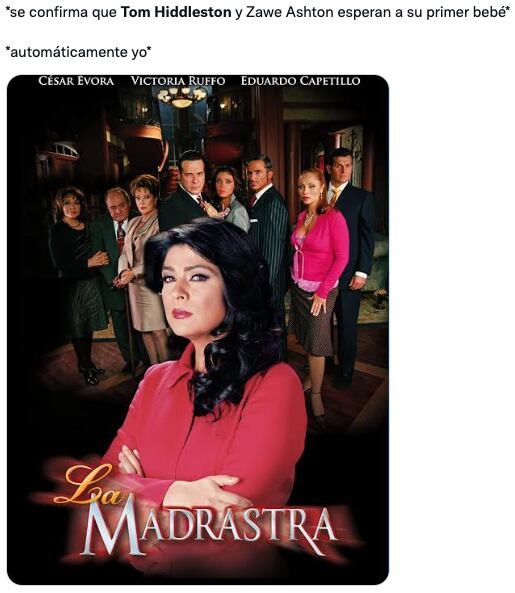Click the Victoria Ruffo name on poster

(178, 81)
